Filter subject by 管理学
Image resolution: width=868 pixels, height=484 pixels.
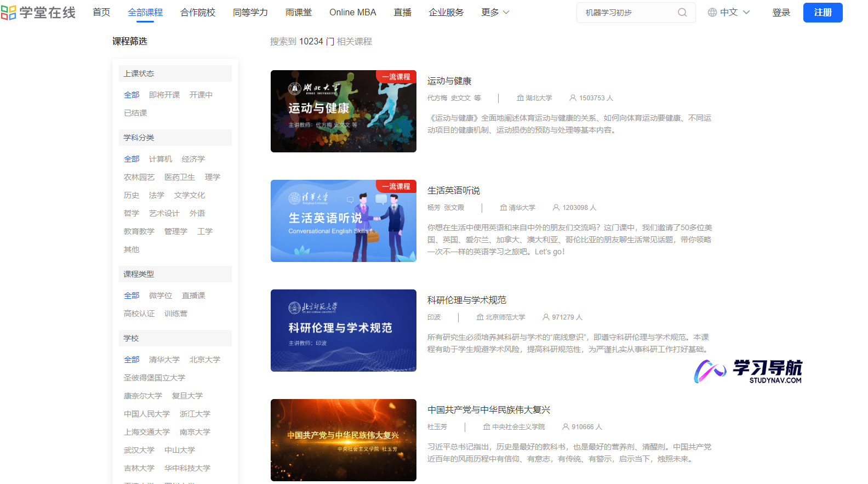176,231
